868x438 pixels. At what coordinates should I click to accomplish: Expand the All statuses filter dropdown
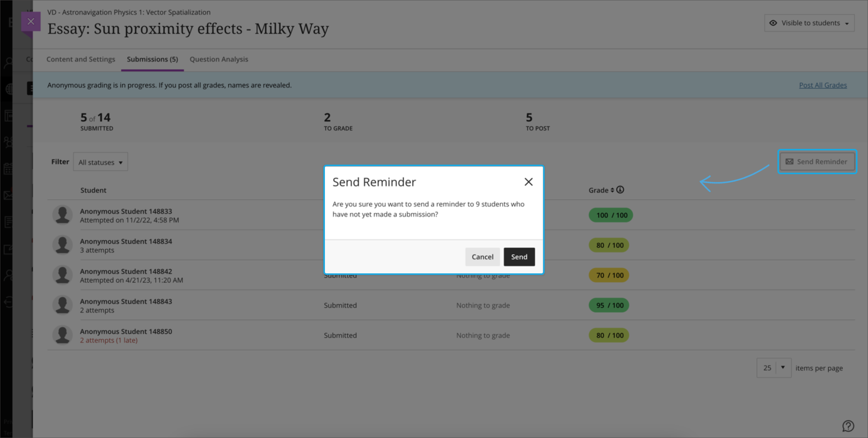[x=100, y=162]
